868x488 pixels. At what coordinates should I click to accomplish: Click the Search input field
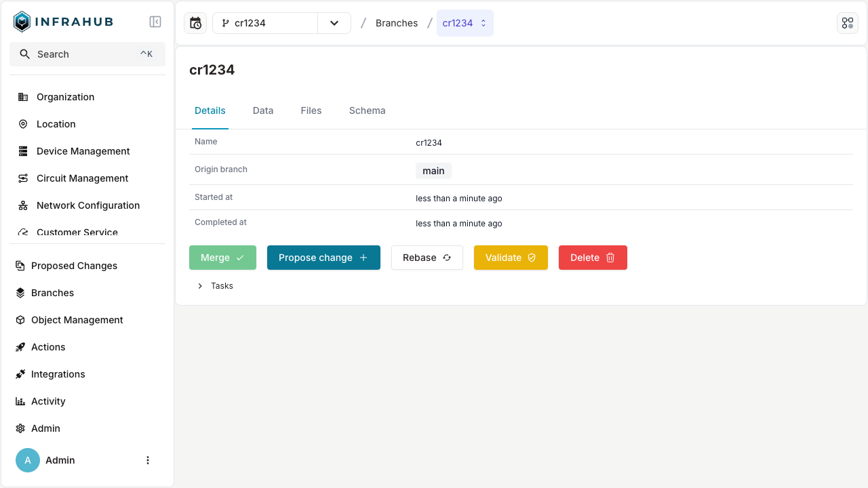(87, 54)
